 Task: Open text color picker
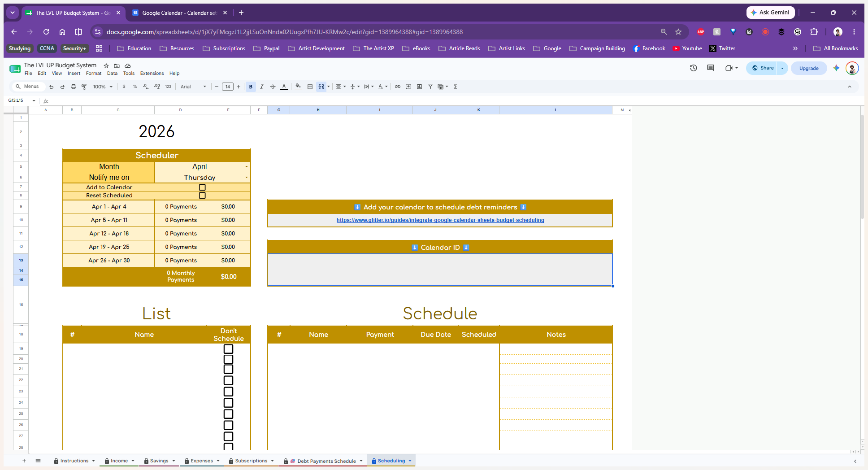(284, 87)
